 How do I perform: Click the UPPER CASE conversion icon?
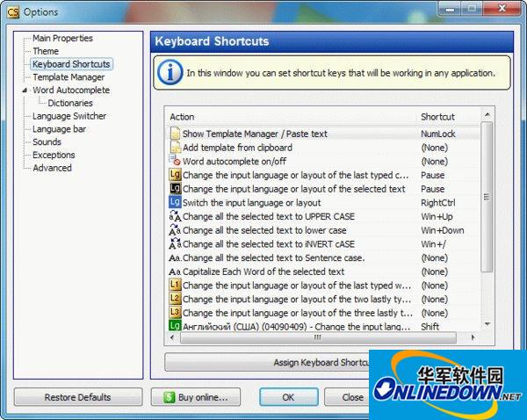pos(175,216)
